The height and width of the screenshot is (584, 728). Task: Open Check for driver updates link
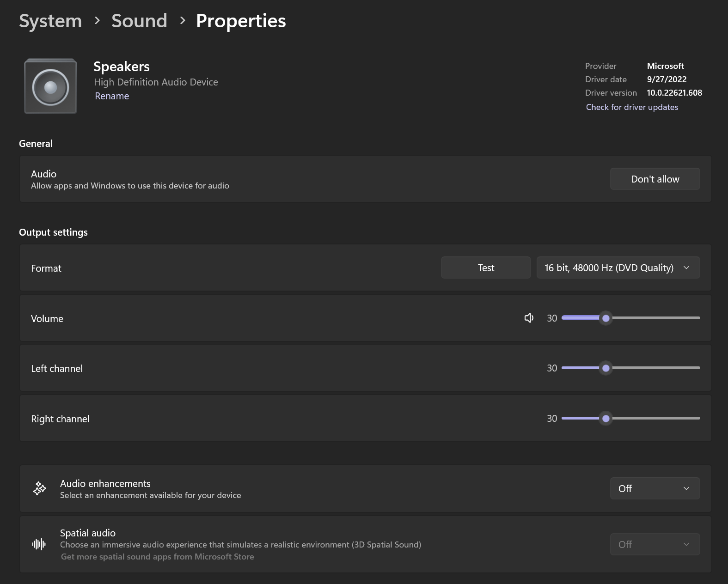[632, 107]
